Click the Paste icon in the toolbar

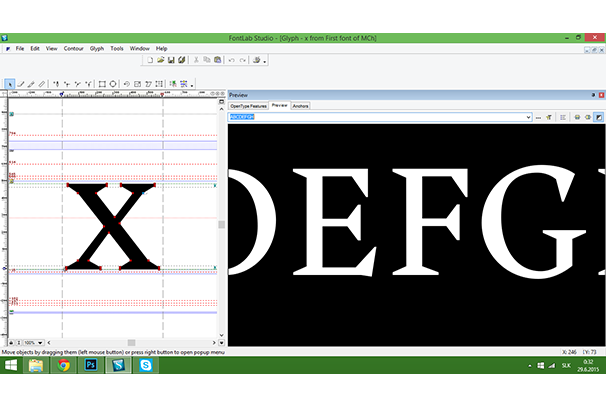(x=217, y=61)
